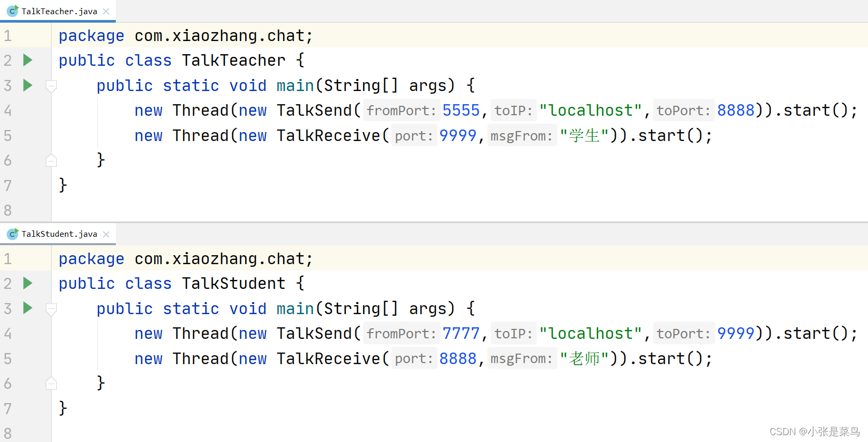Click port value 8888 in TalkStudent TalkReceive
This screenshot has width=868, height=442.
click(x=458, y=358)
